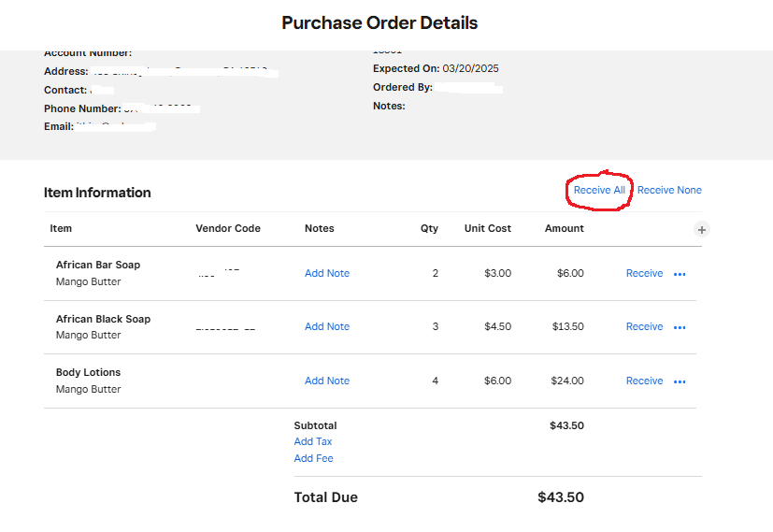Click the African Bar Soap item name
Screen dimensions: 773x532
click(x=98, y=265)
